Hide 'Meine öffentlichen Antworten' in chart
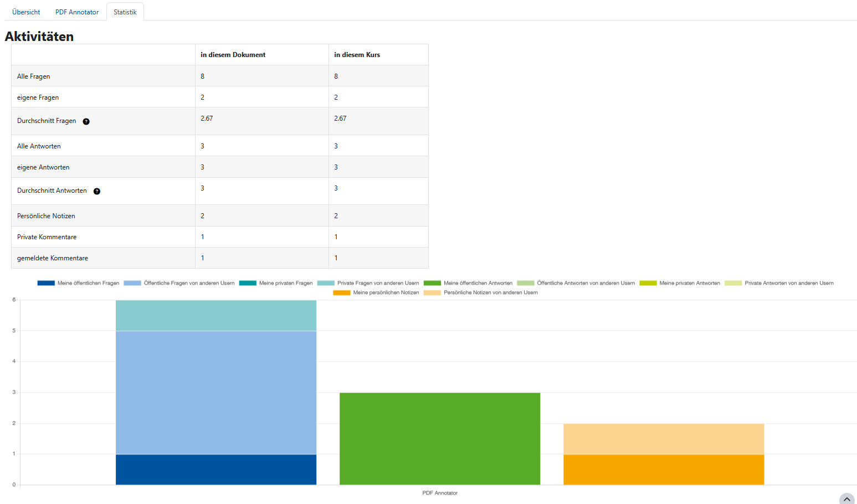Viewport: 857px width, 504px height. [x=468, y=283]
